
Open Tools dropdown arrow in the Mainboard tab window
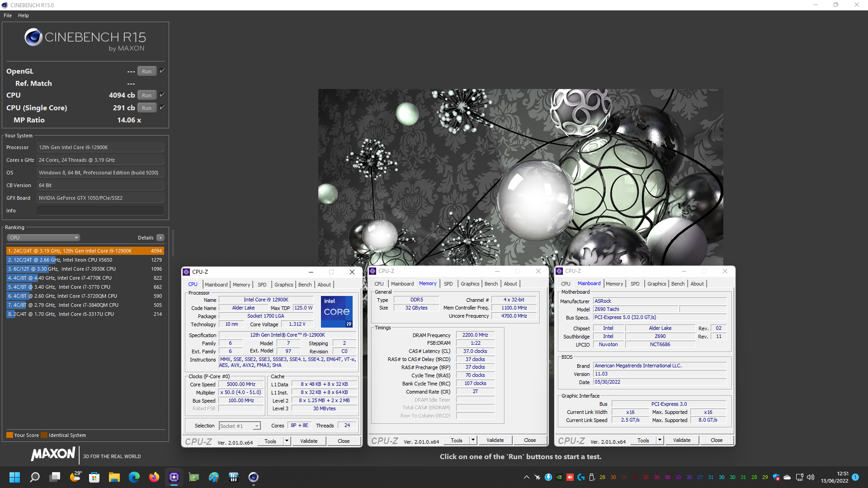(660, 440)
